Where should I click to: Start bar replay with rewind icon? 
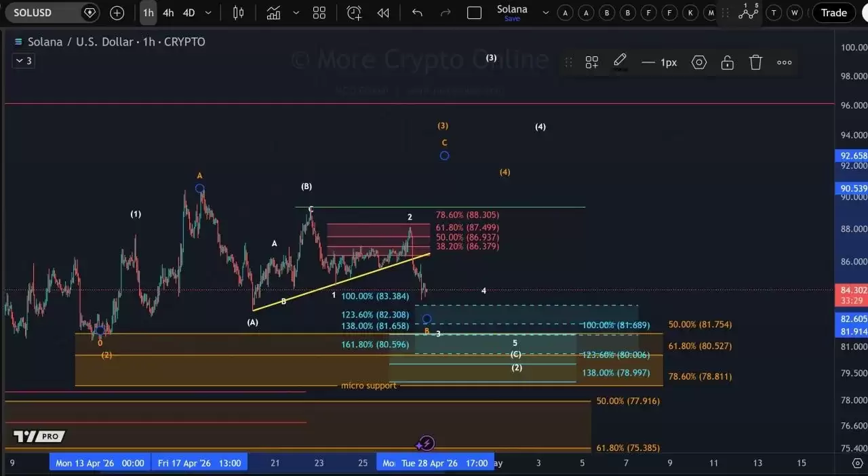click(383, 13)
